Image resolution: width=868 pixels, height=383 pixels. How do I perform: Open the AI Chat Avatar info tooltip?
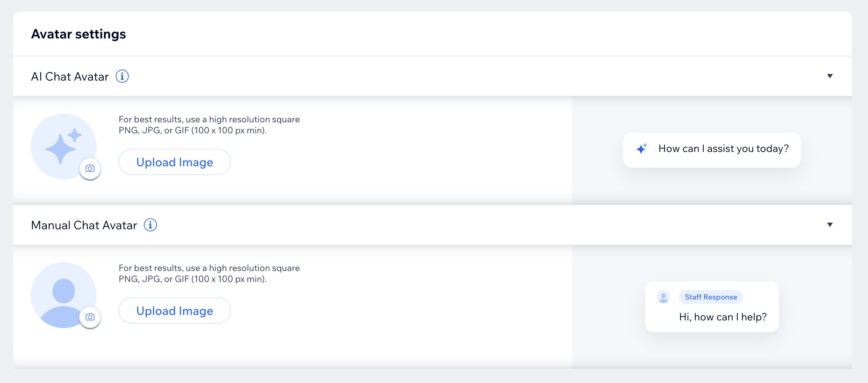[x=122, y=76]
